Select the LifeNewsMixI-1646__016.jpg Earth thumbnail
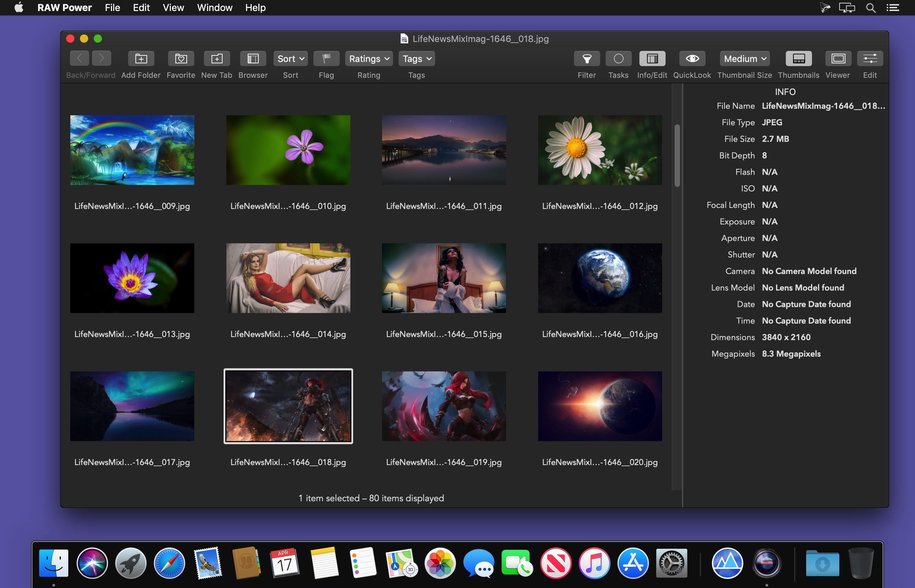The image size is (915, 588). 599,278
